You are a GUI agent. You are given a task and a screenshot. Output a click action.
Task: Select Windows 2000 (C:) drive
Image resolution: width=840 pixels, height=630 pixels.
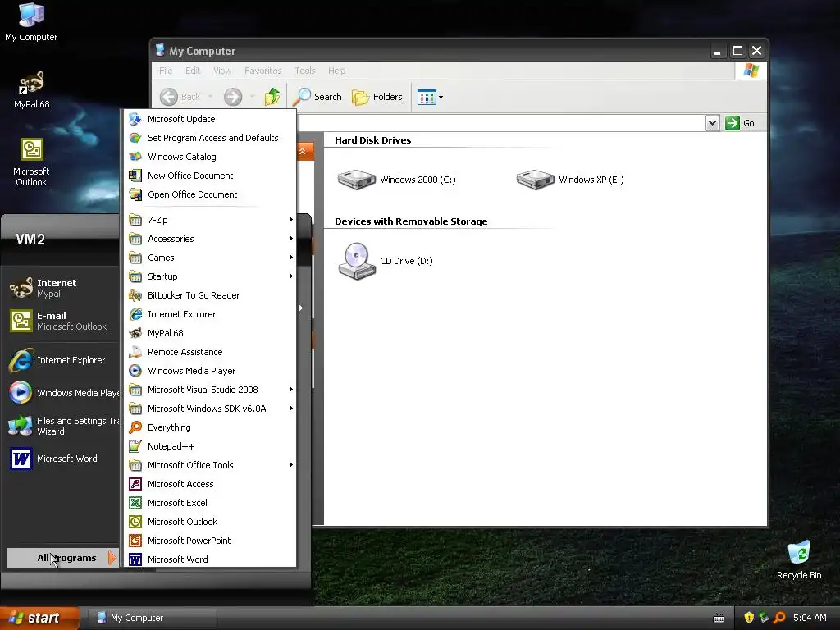click(x=396, y=180)
